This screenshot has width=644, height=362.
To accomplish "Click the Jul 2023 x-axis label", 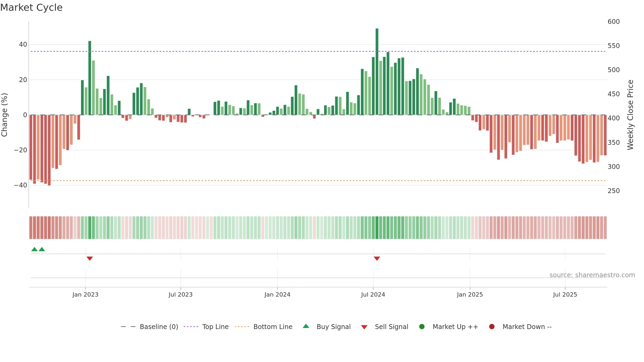I will (181, 294).
